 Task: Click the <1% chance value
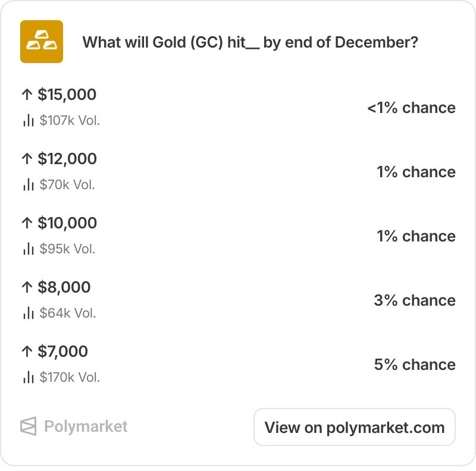pos(411,108)
